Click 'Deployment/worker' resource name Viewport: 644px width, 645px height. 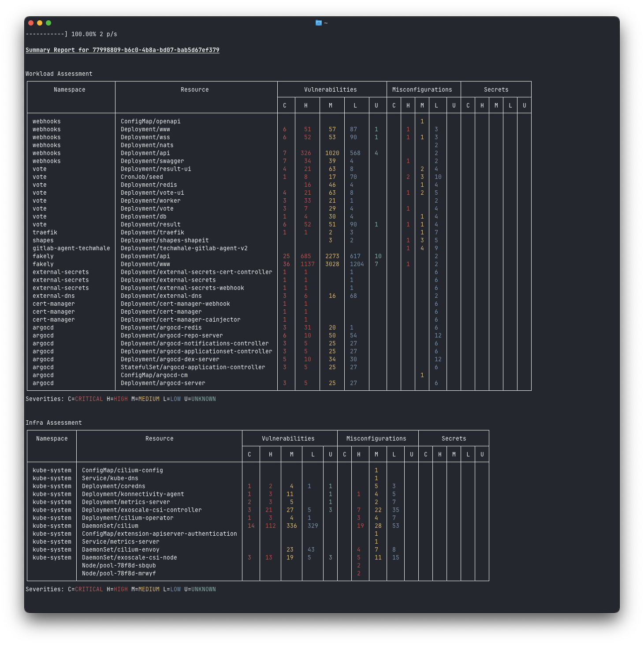coord(151,201)
